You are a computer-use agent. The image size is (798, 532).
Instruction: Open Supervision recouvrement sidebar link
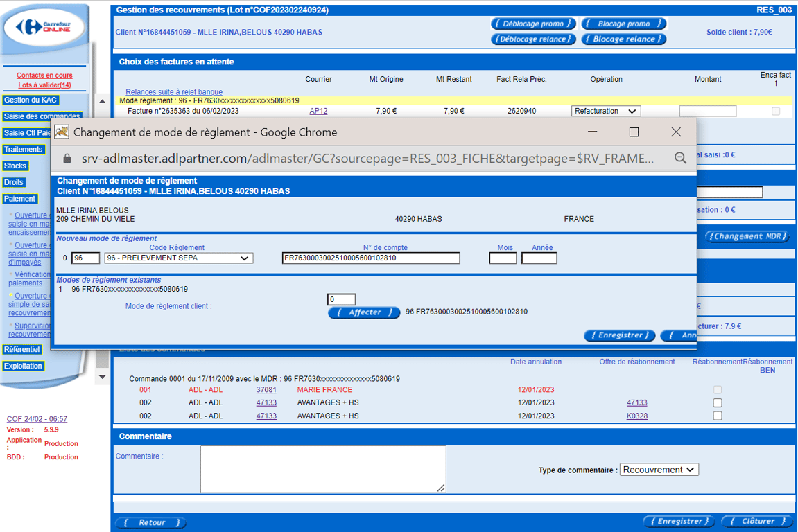click(x=29, y=330)
